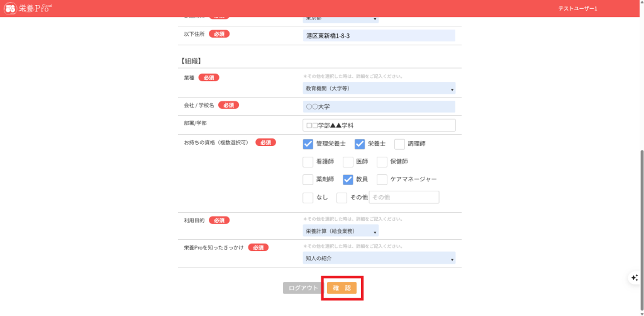Check the 薬剤師 checkbox
644x316 pixels.
308,179
